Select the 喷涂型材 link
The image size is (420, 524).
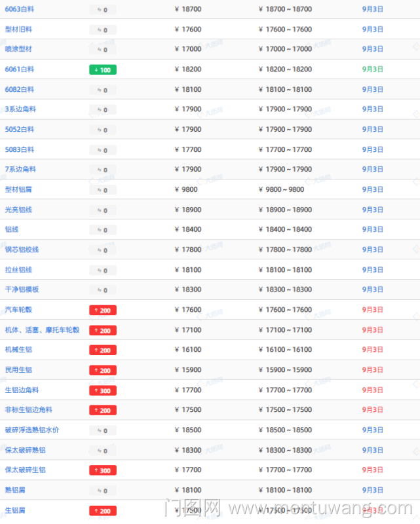coord(18,49)
